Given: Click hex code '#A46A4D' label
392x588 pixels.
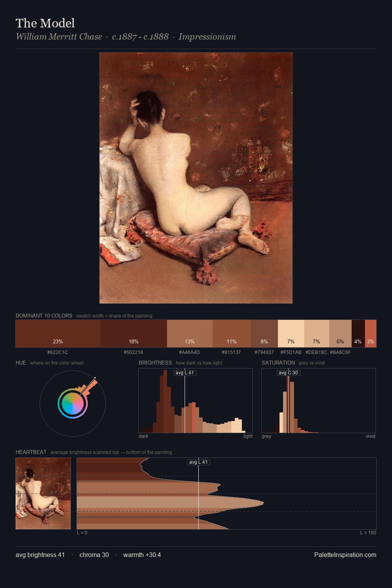Looking at the screenshot, I should pos(189,352).
